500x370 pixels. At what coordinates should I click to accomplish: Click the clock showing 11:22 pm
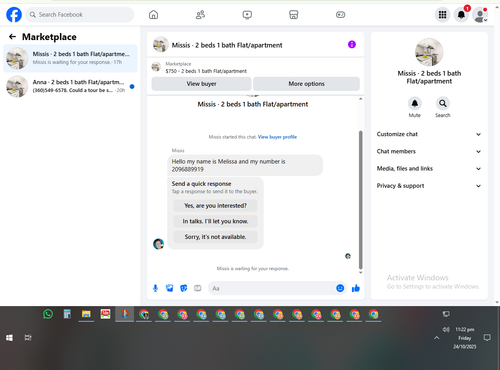pyautogui.click(x=465, y=329)
